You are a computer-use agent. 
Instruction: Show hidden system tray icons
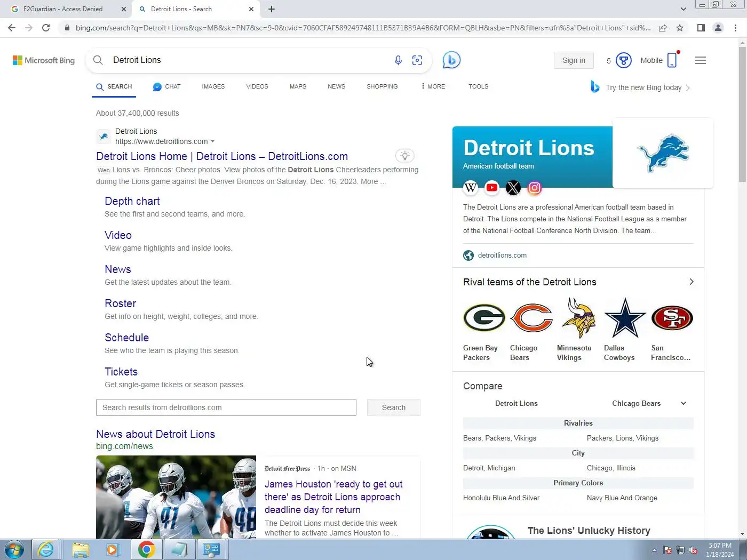coord(654,550)
